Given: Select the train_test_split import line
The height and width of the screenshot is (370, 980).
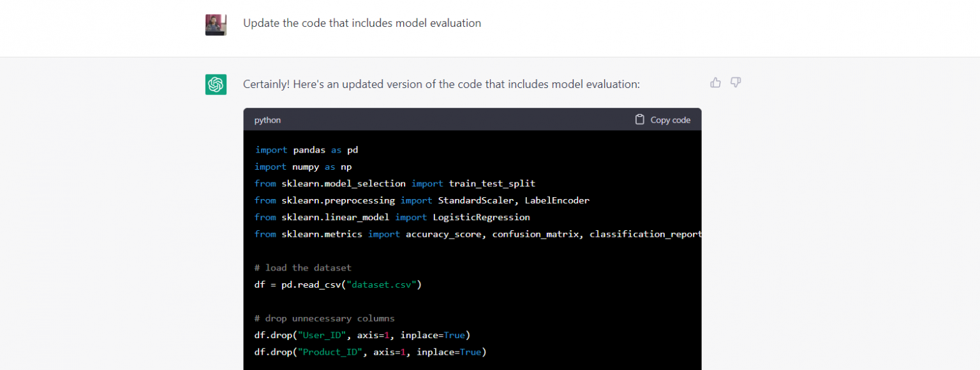Looking at the screenshot, I should click(x=394, y=184).
